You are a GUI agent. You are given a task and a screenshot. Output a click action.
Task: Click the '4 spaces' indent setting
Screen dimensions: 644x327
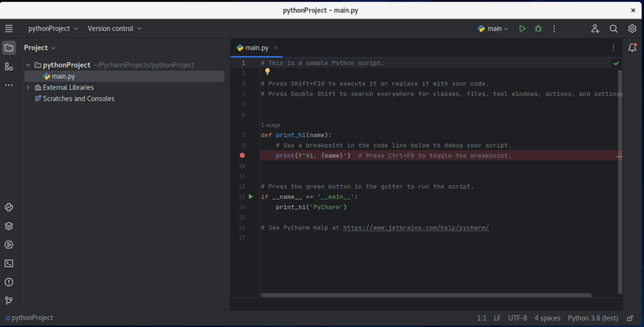point(547,318)
